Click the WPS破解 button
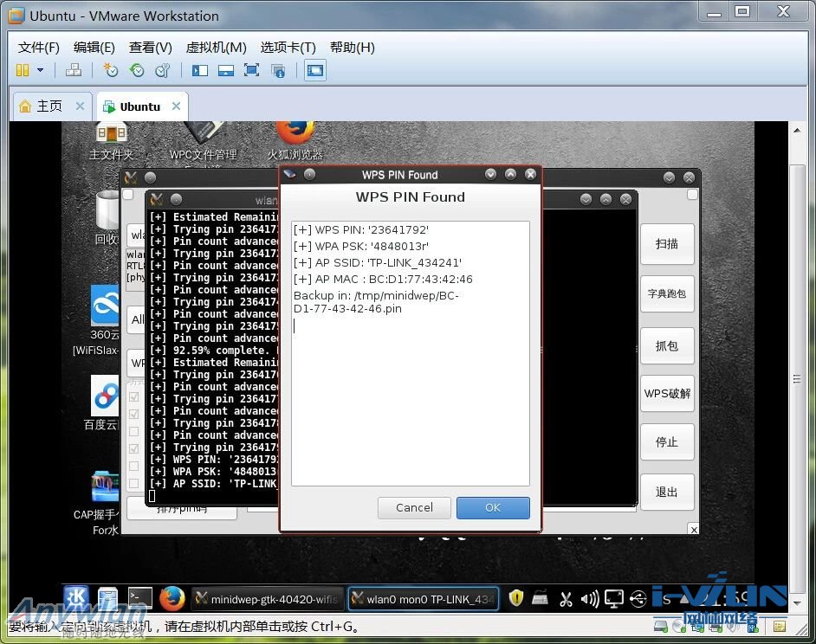 coord(667,393)
